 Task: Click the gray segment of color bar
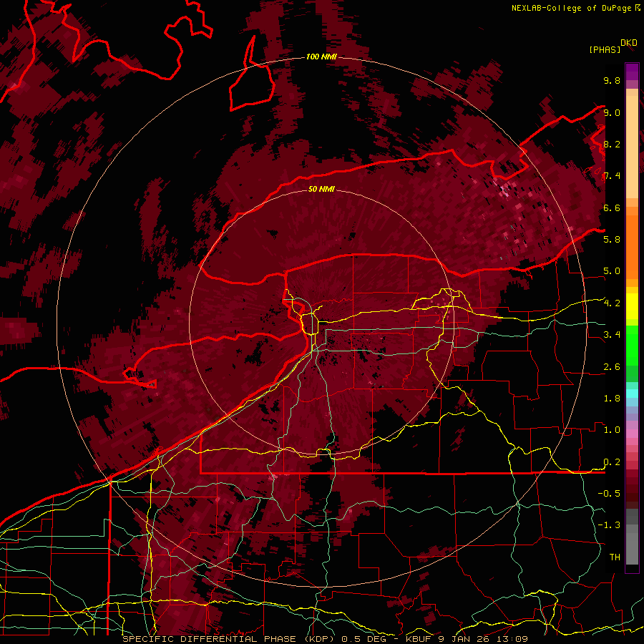[x=632, y=537]
